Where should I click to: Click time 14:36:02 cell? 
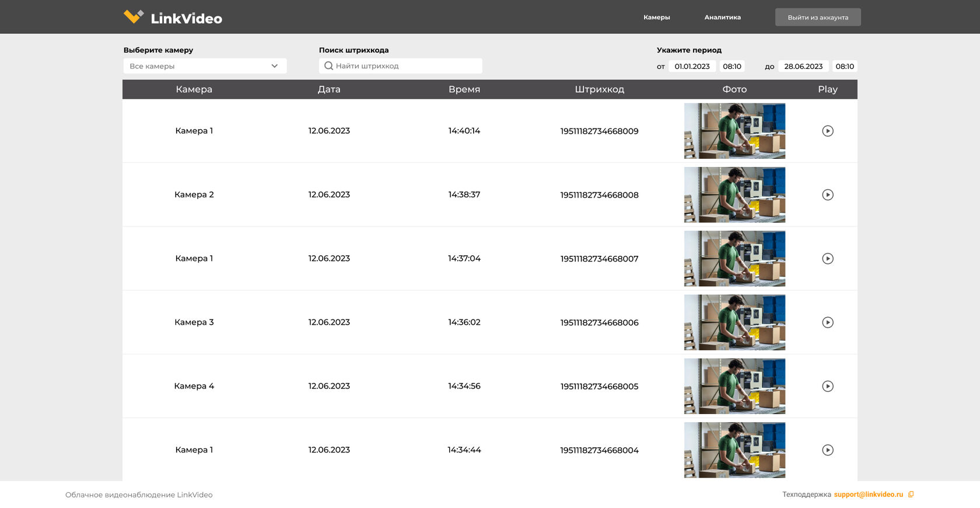pyautogui.click(x=464, y=322)
